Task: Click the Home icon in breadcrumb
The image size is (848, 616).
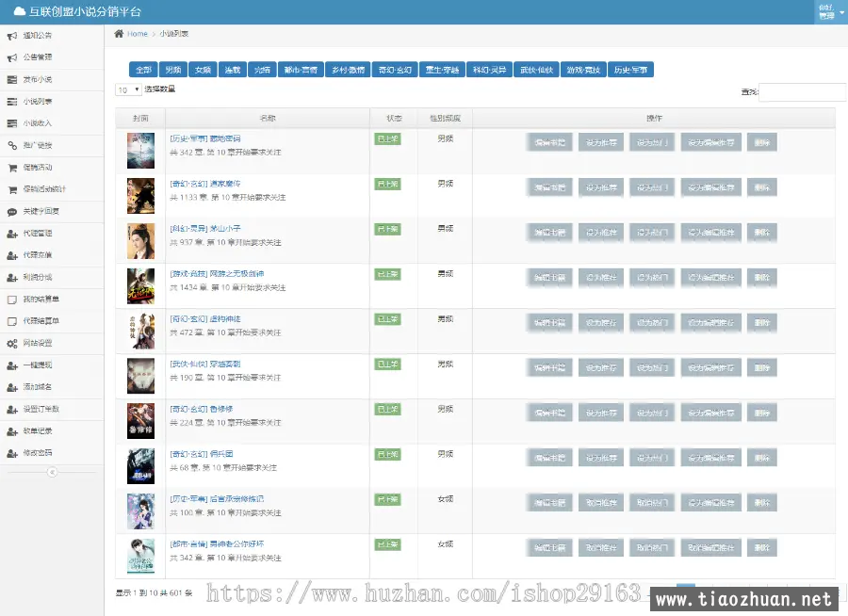Action: coord(119,34)
